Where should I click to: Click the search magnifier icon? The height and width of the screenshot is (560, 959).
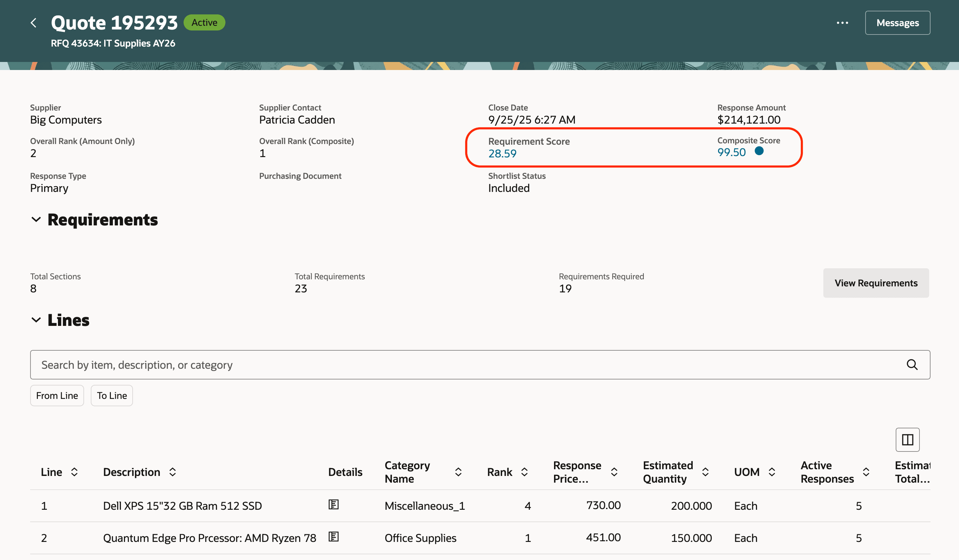click(912, 364)
